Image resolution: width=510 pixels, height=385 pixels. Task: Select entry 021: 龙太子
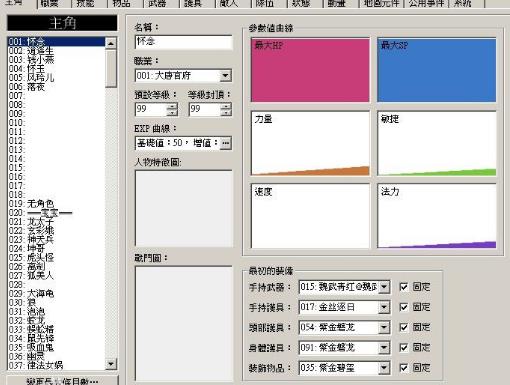56,222
